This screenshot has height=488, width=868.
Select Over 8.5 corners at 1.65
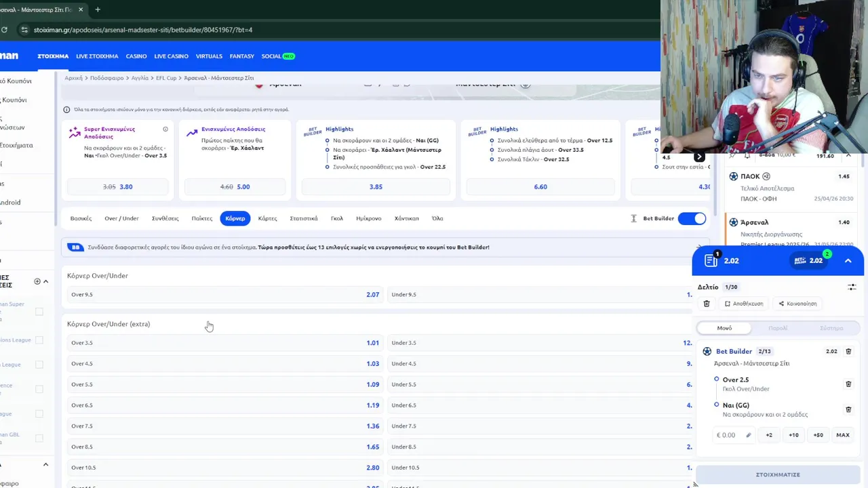point(225,447)
